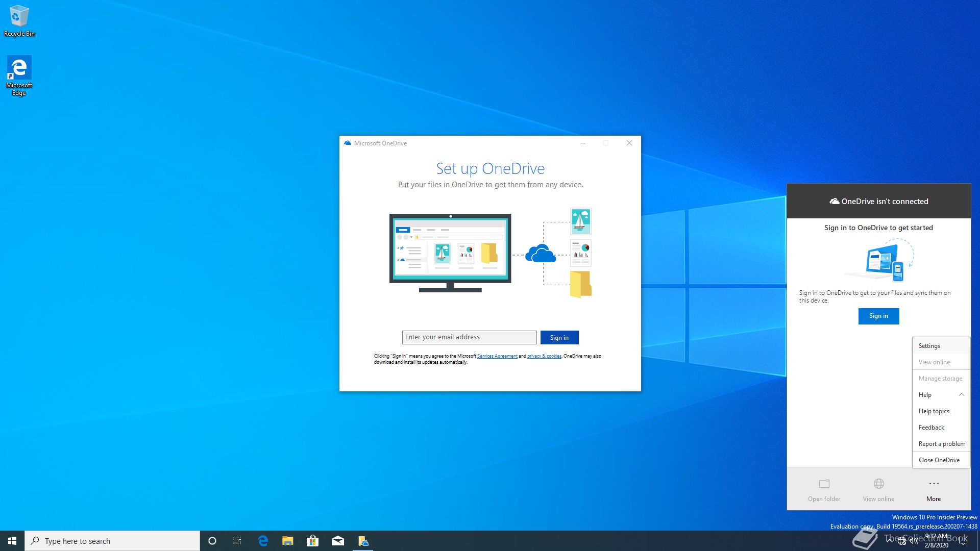Click the Cortana circle taskbar icon

pyautogui.click(x=212, y=541)
